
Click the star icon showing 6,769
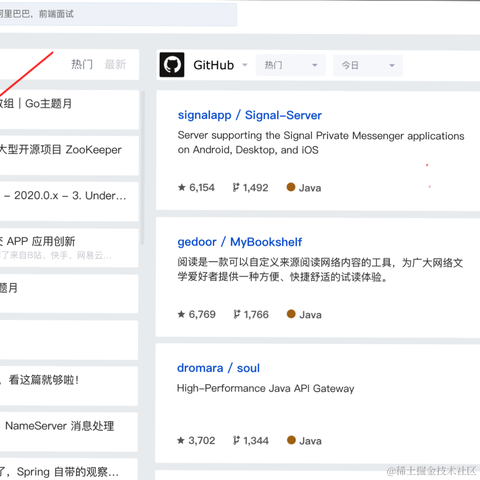click(181, 314)
